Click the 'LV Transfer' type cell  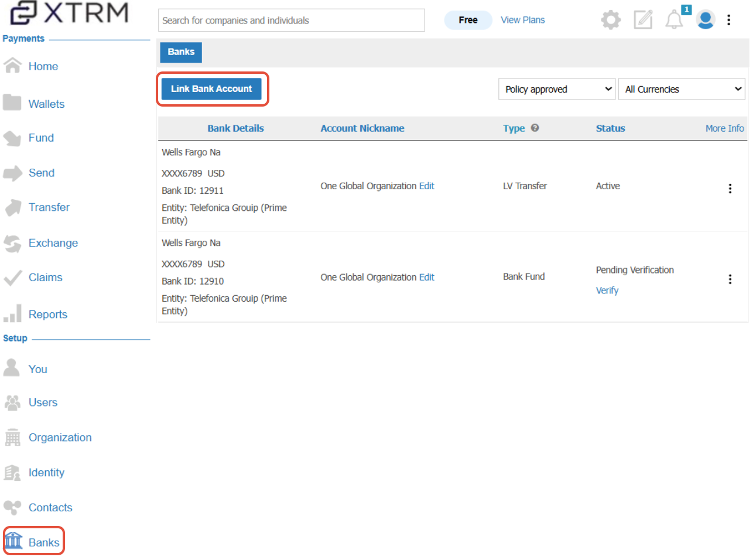525,186
